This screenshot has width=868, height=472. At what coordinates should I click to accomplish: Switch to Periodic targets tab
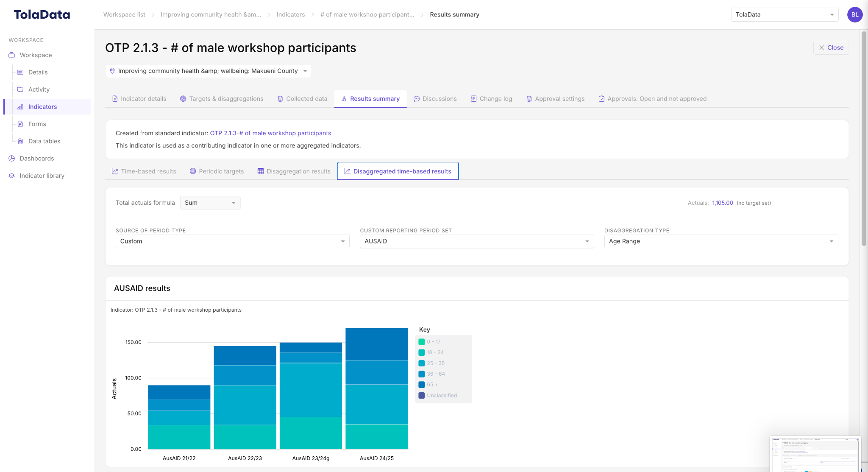(217, 171)
